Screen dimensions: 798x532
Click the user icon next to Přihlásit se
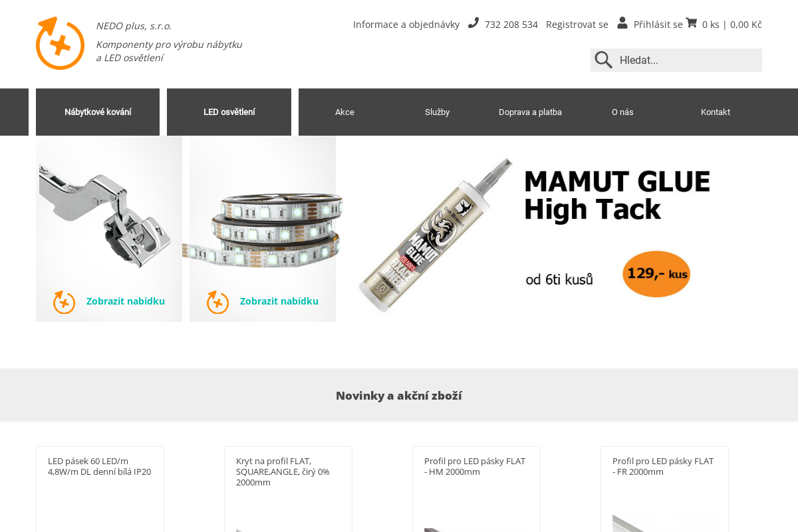coord(622,23)
